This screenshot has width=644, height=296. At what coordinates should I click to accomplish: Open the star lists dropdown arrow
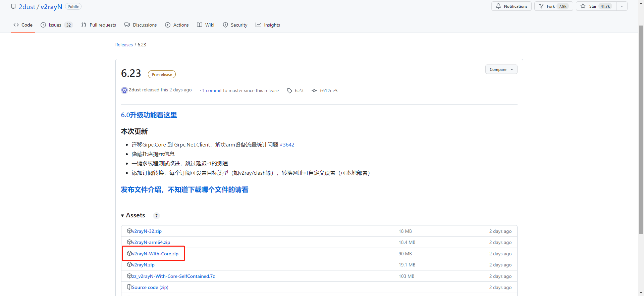coord(622,6)
